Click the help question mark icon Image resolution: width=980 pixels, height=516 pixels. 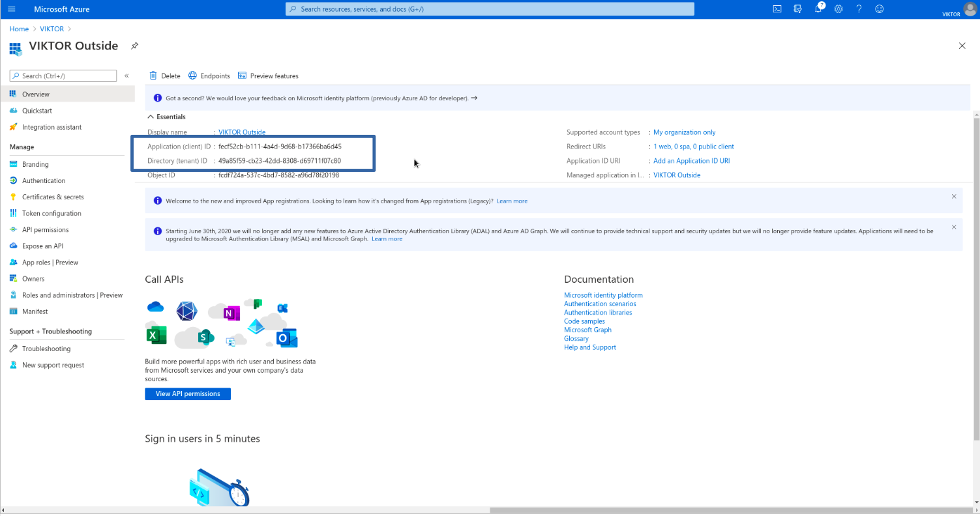click(x=859, y=9)
